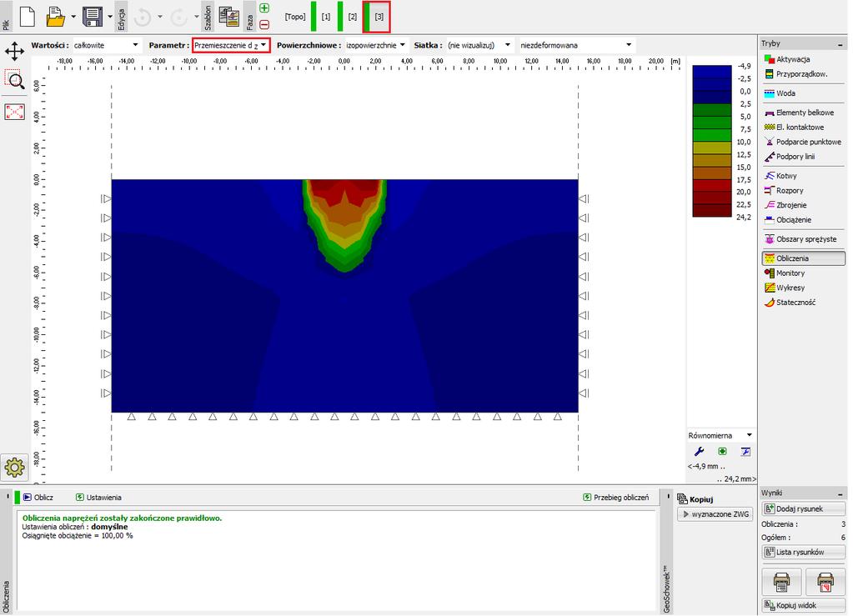
Task: Open the Parametr dropdown Przemieszczenie d z
Action: (231, 45)
